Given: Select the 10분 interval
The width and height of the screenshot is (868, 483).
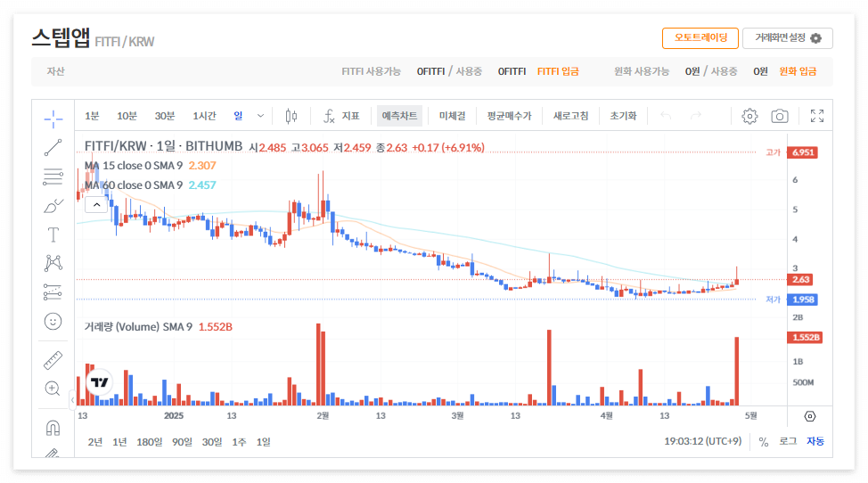Looking at the screenshot, I should (127, 116).
